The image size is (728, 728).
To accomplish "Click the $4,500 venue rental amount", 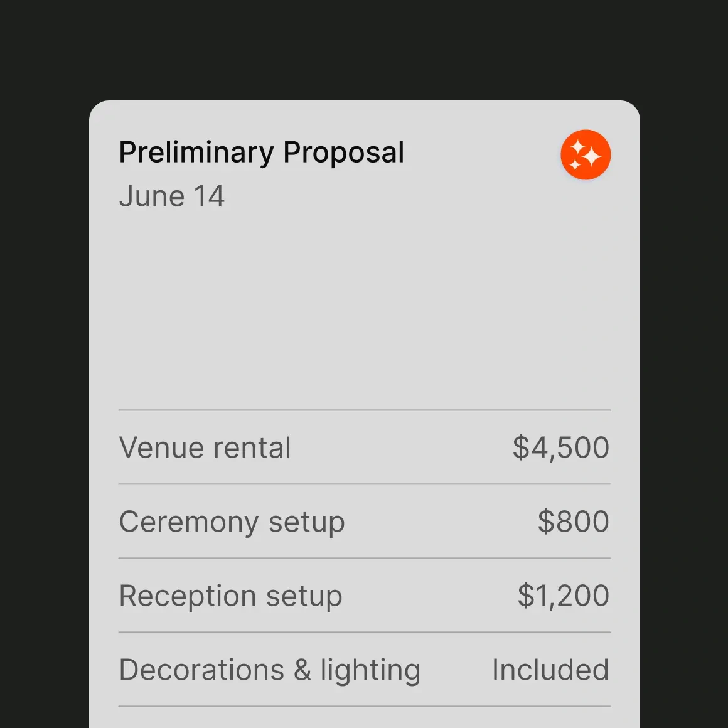I will coord(561,447).
